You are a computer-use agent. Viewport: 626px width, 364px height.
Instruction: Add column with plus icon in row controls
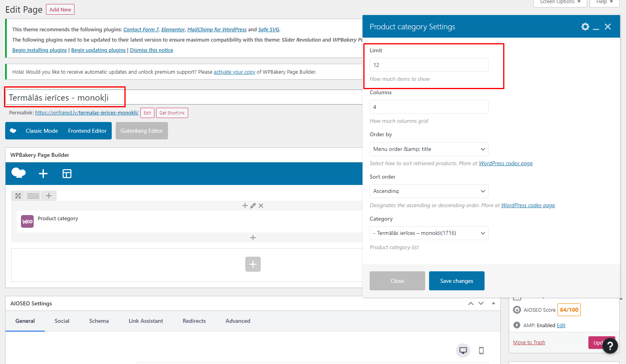point(49,196)
